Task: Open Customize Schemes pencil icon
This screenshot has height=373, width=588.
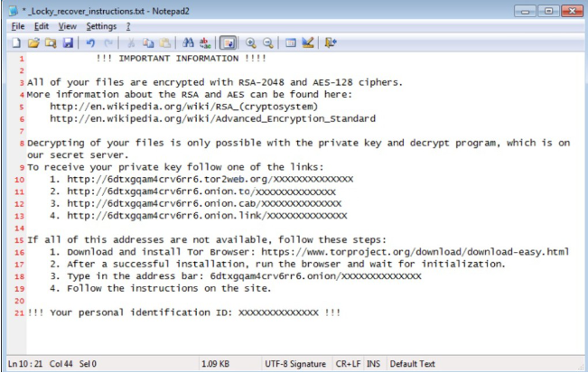Action: tap(308, 42)
